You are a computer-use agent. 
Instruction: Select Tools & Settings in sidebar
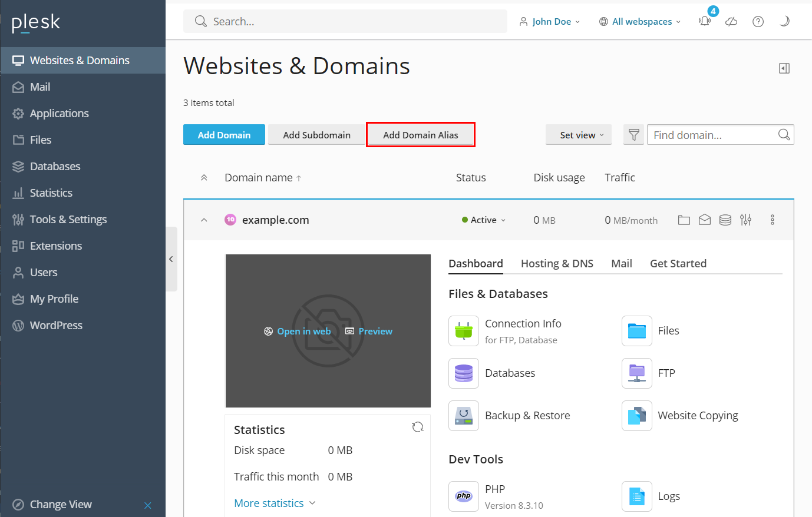click(68, 219)
